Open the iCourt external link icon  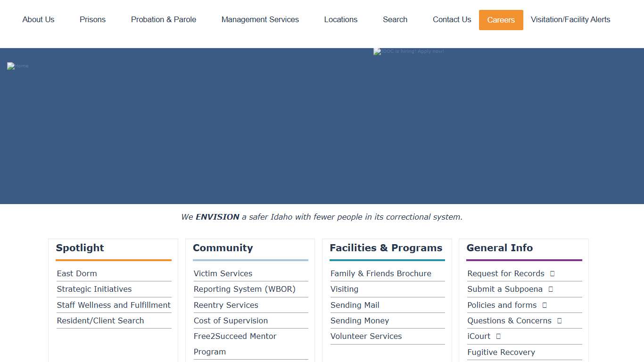499,336
